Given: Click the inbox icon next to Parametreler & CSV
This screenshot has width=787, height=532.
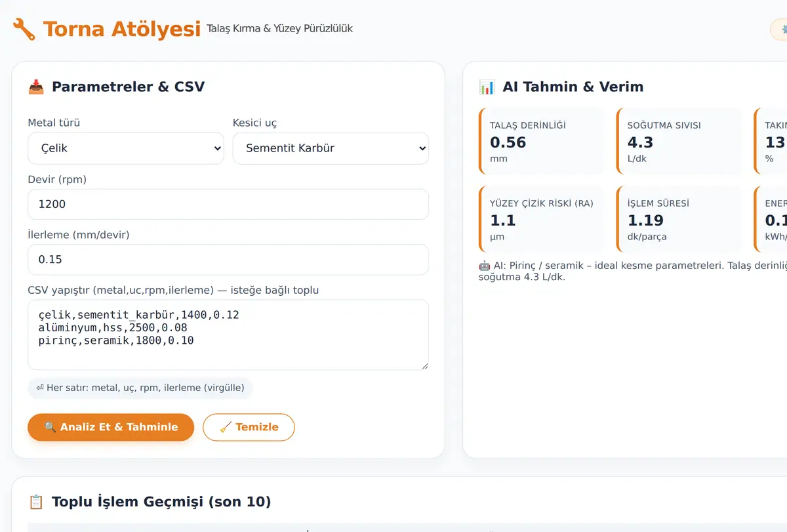Looking at the screenshot, I should coord(36,87).
